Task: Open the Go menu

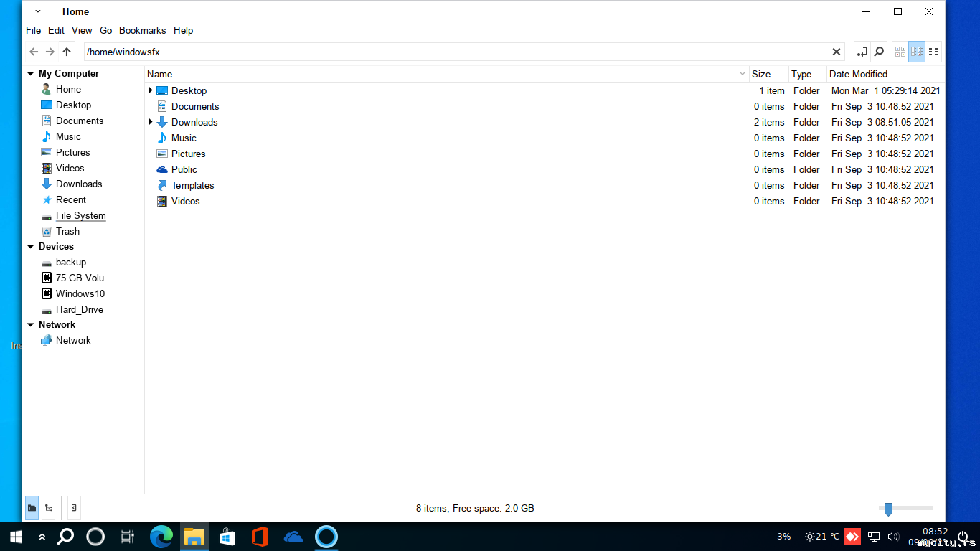Action: [x=106, y=30]
